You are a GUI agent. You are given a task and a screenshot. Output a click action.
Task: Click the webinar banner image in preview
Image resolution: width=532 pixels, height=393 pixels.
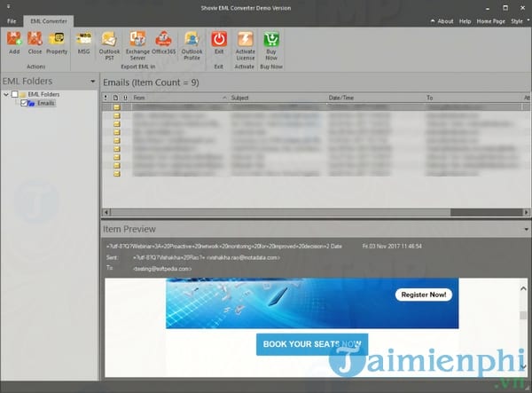pos(312,303)
